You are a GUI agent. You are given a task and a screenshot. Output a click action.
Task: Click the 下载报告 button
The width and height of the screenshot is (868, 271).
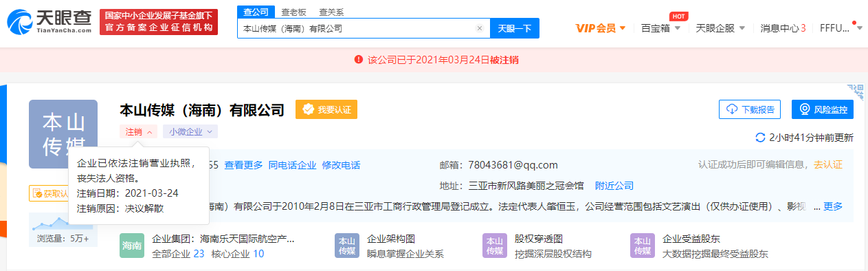coord(750,109)
